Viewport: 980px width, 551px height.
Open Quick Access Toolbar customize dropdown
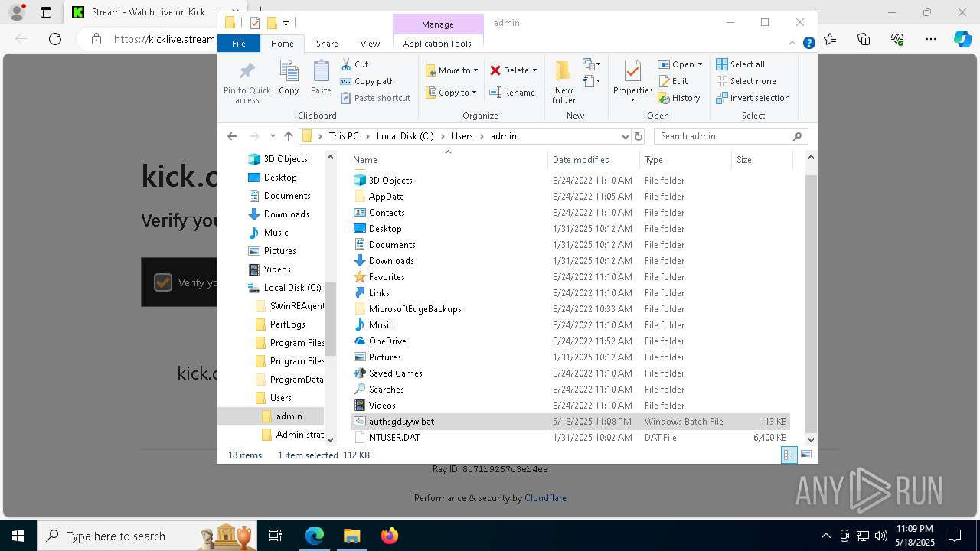(286, 23)
